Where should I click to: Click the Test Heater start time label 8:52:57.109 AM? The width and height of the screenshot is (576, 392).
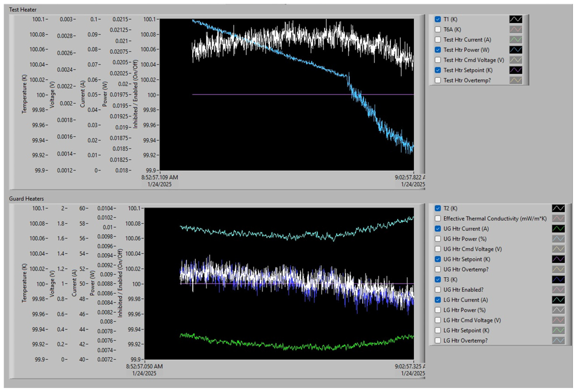[160, 177]
